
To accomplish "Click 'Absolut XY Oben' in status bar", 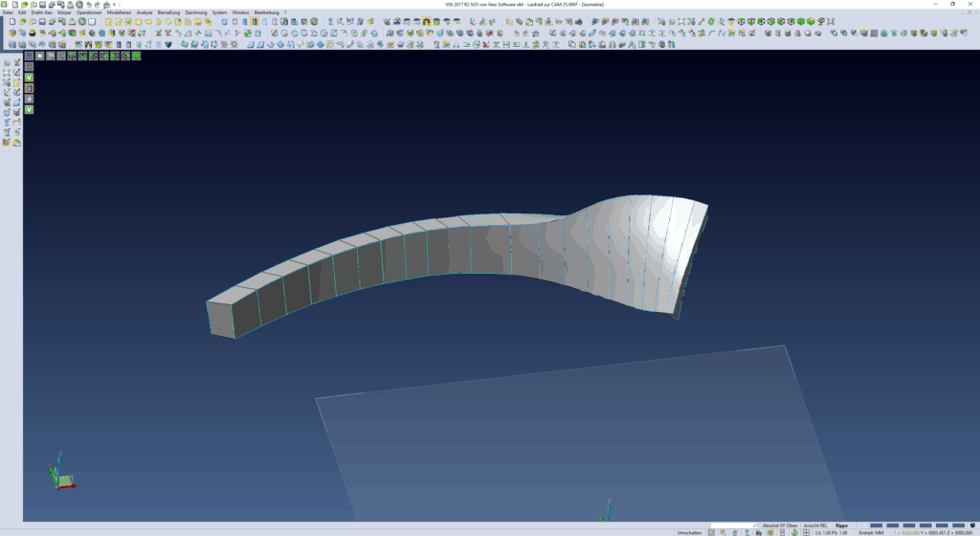I will tap(778, 525).
